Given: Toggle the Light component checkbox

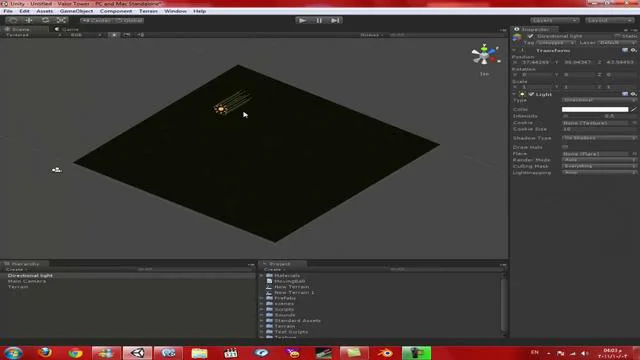Looking at the screenshot, I should [531, 94].
